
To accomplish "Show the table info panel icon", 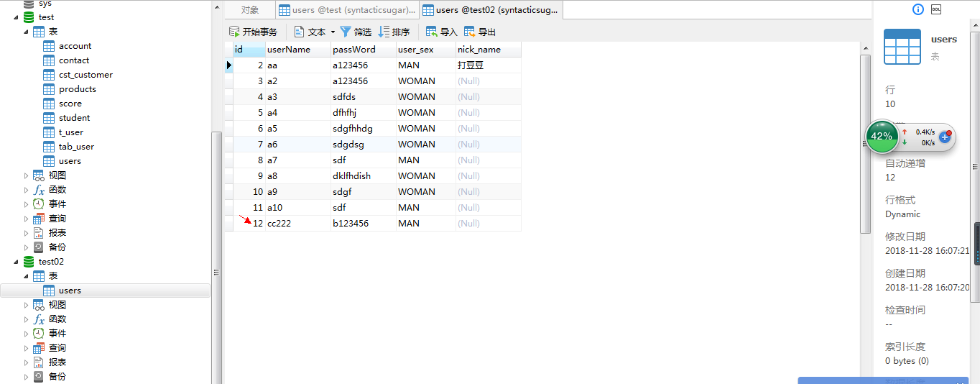I will [x=917, y=9].
